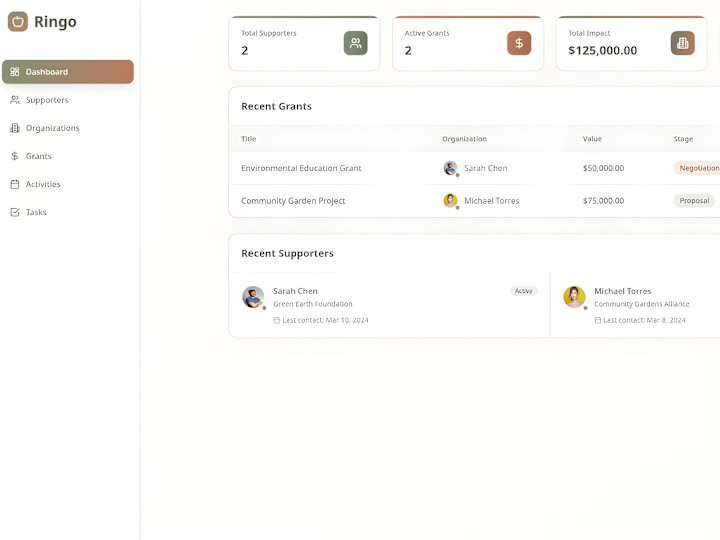Click the Negotiation stage badge
720x540 pixels.
pos(697,168)
